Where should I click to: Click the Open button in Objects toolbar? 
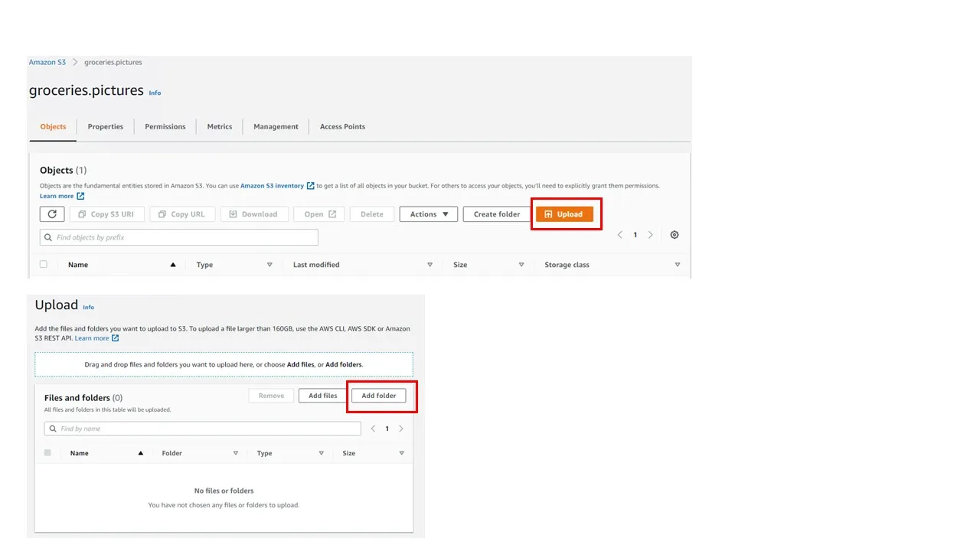319,214
